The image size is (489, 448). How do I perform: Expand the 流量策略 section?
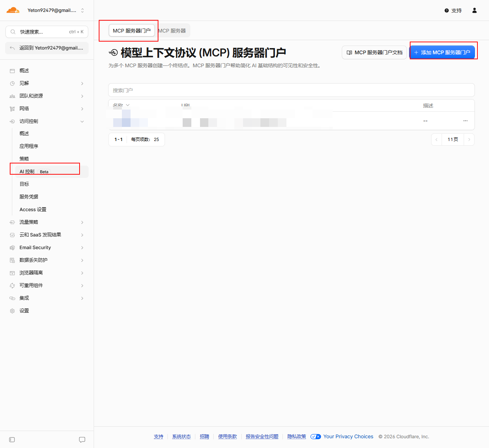coord(47,222)
